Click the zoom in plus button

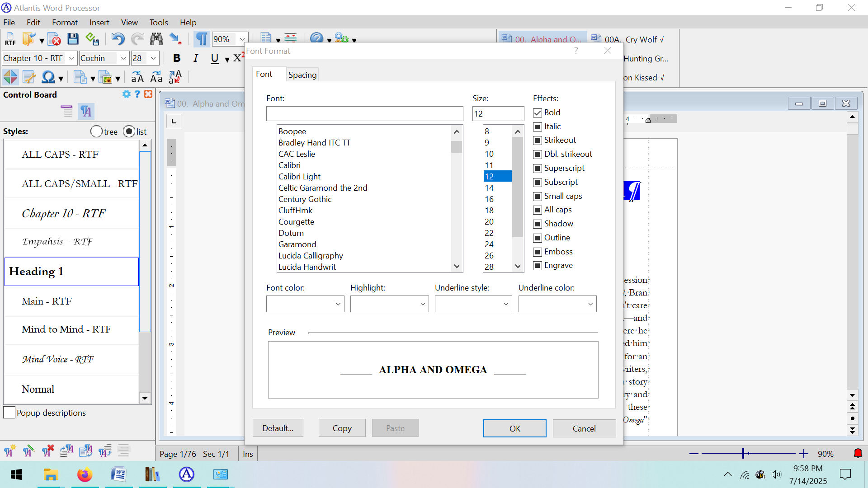point(803,454)
